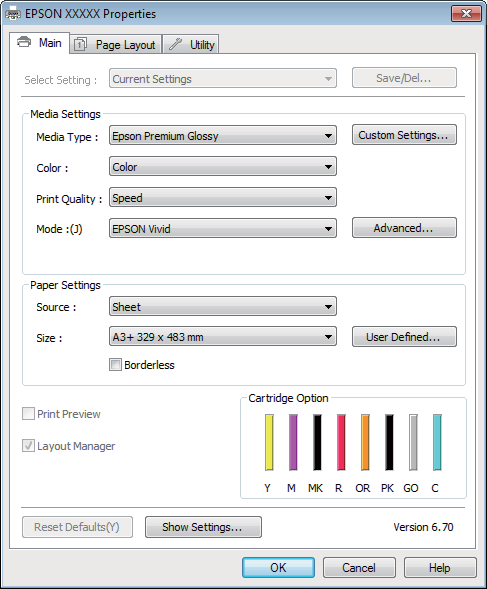487x589 pixels.
Task: Toggle the Layout Manager checkbox
Action: [29, 446]
